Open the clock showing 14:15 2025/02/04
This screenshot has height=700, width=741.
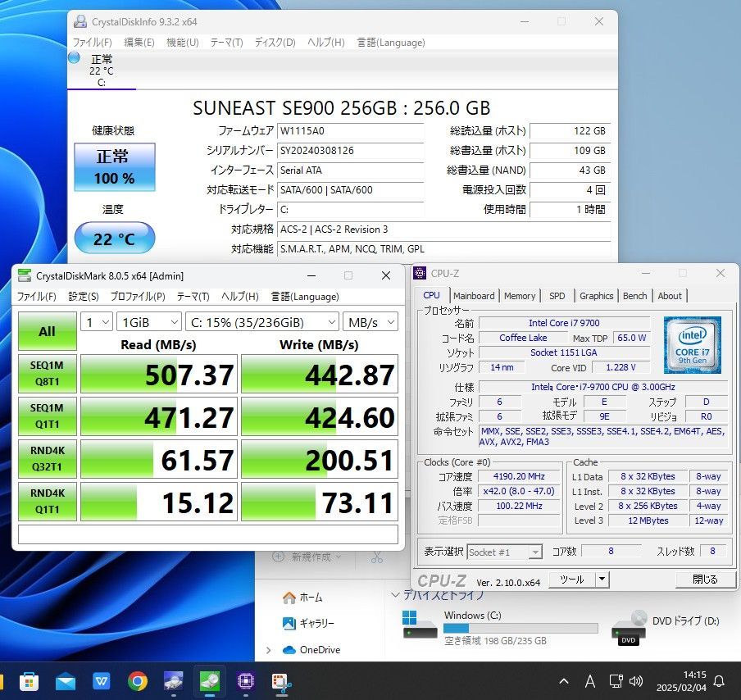[681, 681]
